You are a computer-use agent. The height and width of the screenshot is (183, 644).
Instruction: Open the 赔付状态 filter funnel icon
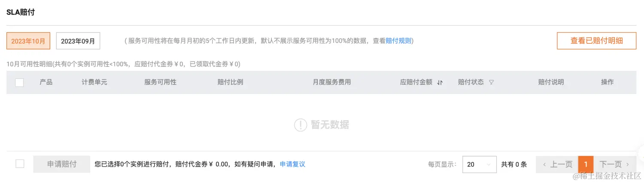click(491, 82)
